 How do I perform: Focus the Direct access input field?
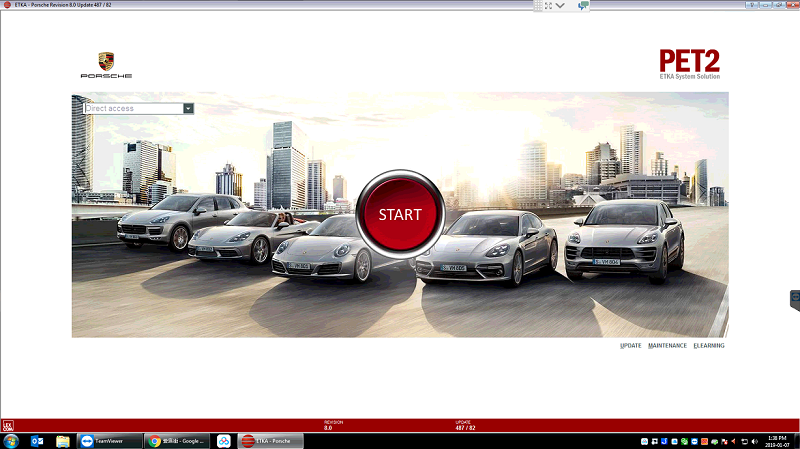[x=133, y=108]
